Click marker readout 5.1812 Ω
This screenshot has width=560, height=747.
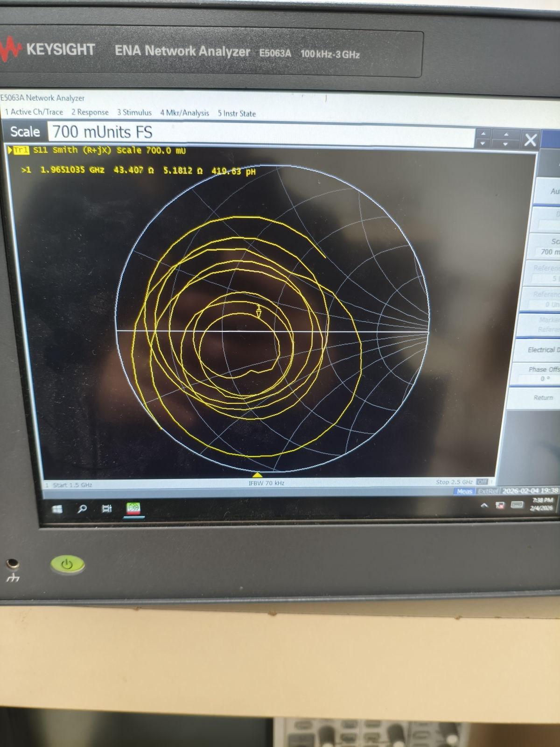point(183,170)
